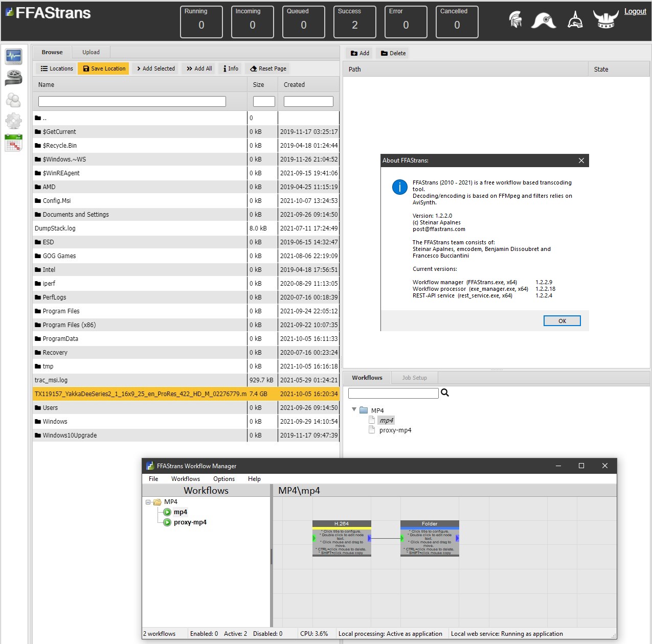Select the mp4 workflow in web Workflows tree
Screen dimensions: 652x644
click(387, 420)
